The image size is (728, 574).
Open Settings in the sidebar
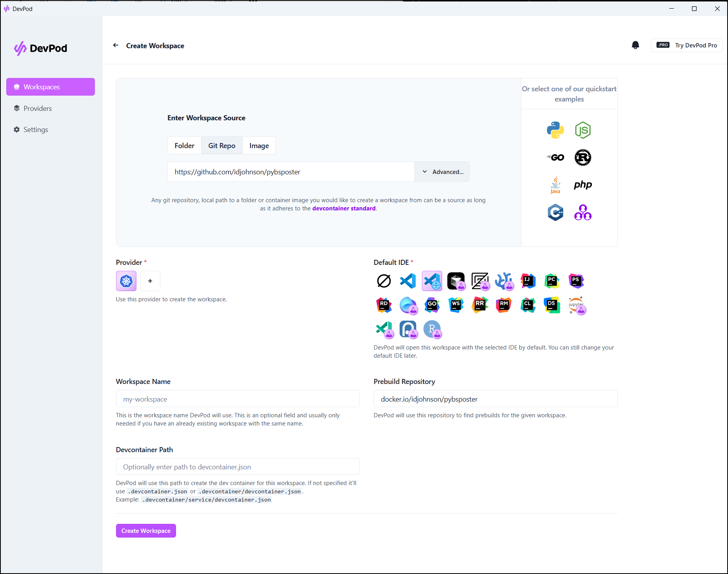51,130
